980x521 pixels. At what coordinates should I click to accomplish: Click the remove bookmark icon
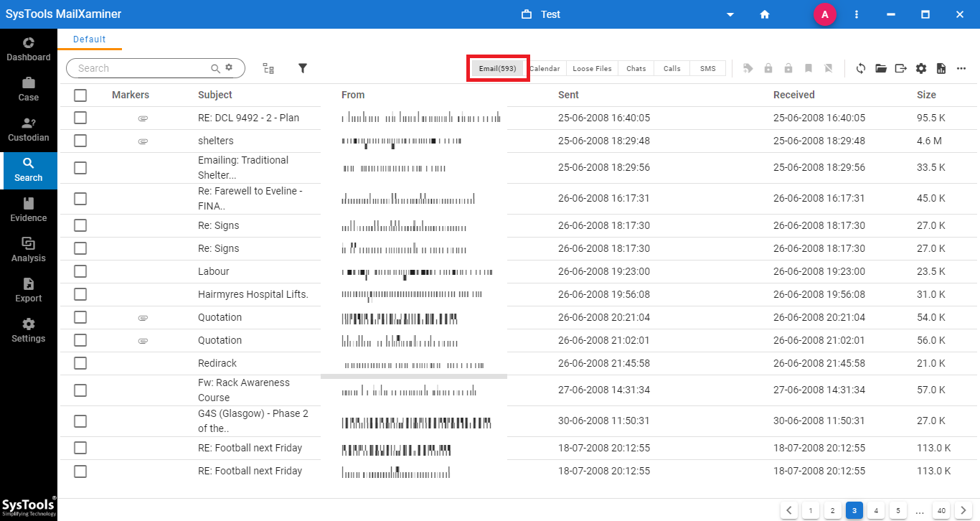pyautogui.click(x=829, y=68)
